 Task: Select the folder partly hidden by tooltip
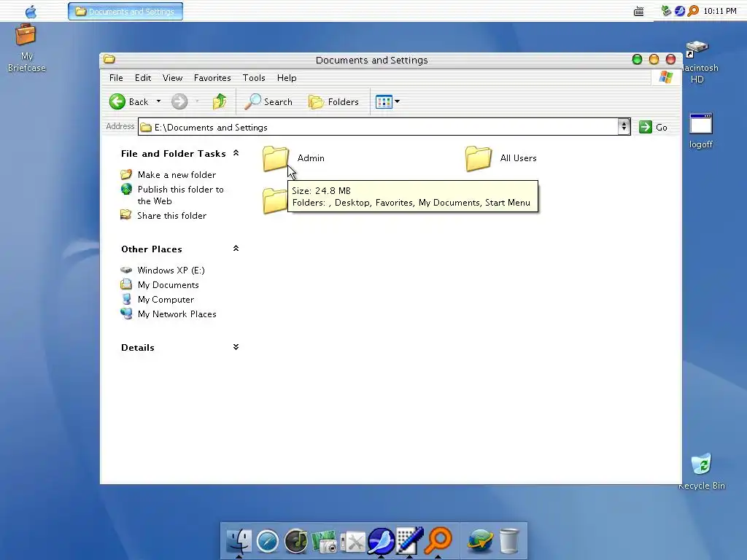point(275,201)
